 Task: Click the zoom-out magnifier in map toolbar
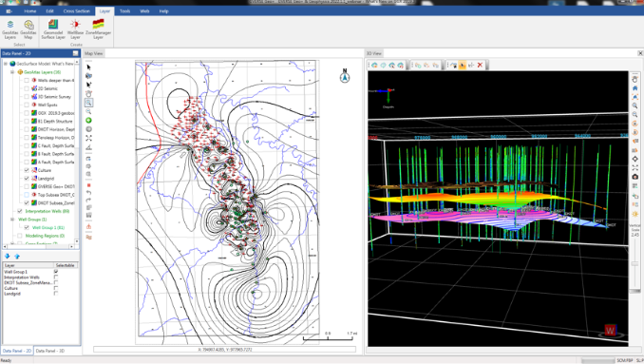88,111
